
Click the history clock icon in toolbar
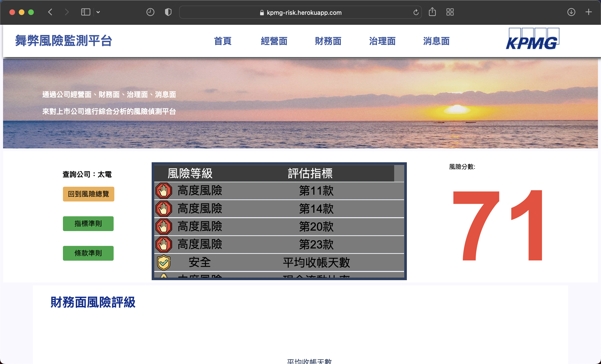point(150,12)
